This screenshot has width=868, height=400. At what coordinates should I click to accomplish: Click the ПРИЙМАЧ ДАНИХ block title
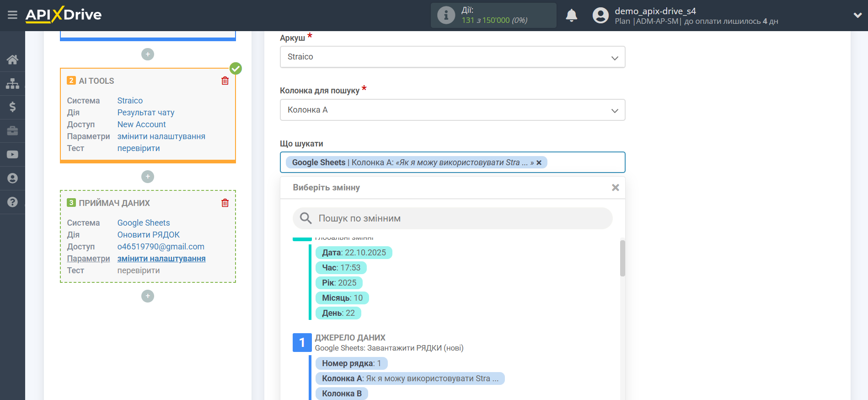tap(114, 203)
